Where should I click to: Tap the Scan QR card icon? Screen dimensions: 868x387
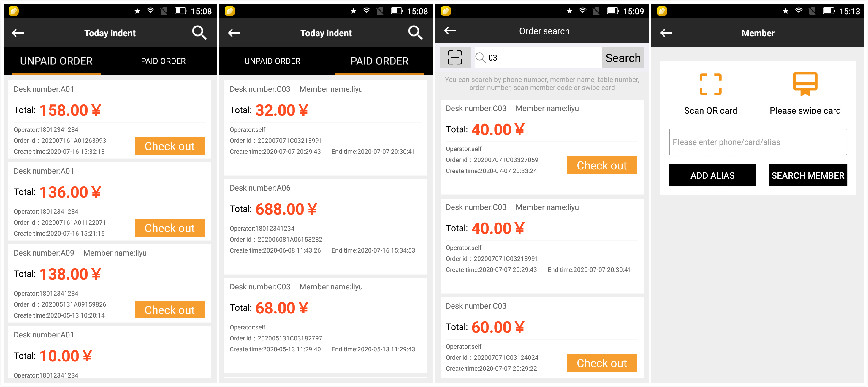(x=710, y=85)
